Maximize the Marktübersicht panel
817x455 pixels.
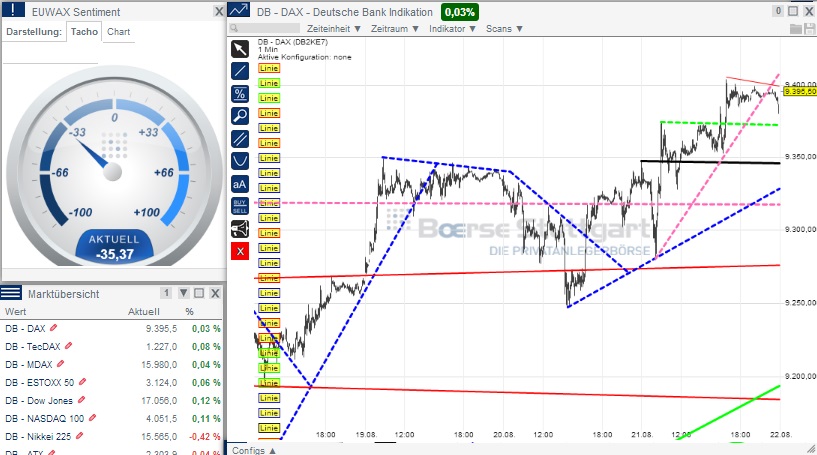coord(199,293)
